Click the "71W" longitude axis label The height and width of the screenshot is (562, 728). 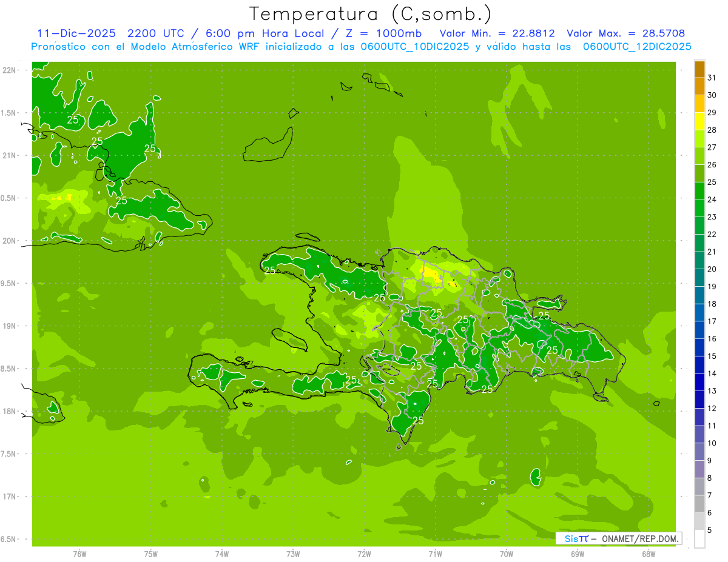pyautogui.click(x=435, y=554)
